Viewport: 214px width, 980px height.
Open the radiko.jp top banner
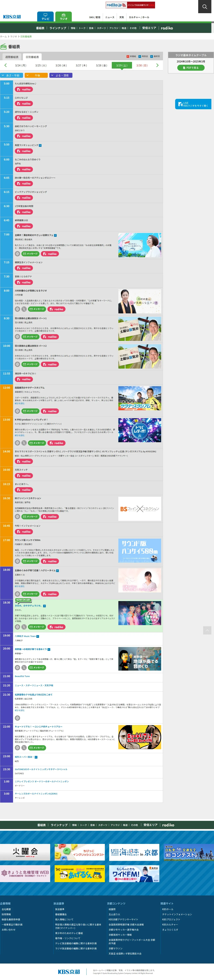(130, 5)
